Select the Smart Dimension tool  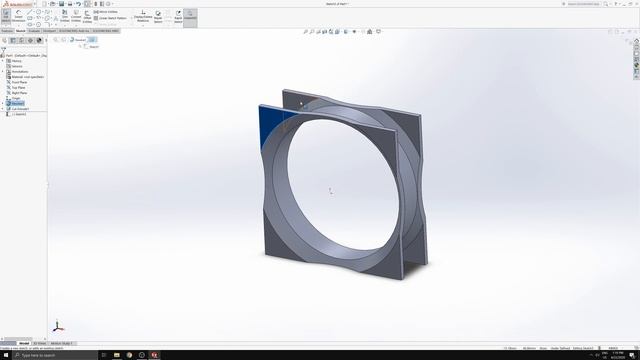[x=18, y=16]
